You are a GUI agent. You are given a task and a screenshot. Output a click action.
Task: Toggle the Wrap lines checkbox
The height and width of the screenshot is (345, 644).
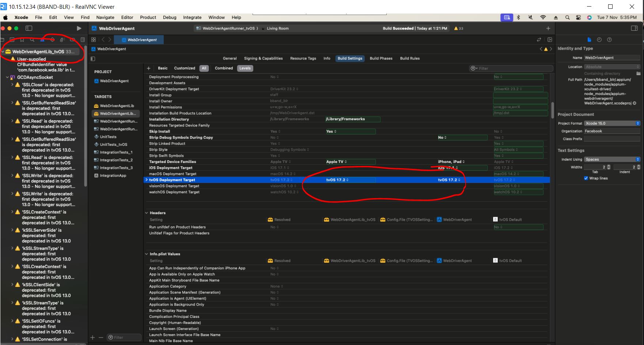(x=586, y=178)
